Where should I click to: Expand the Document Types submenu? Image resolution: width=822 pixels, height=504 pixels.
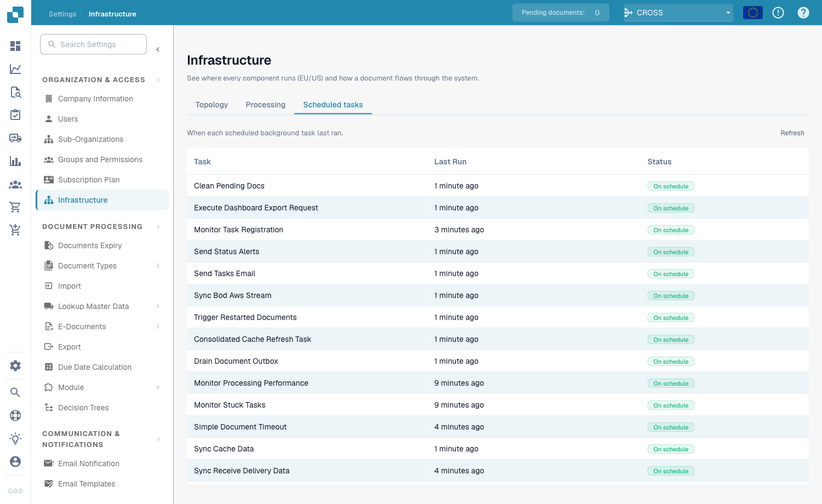[158, 266]
